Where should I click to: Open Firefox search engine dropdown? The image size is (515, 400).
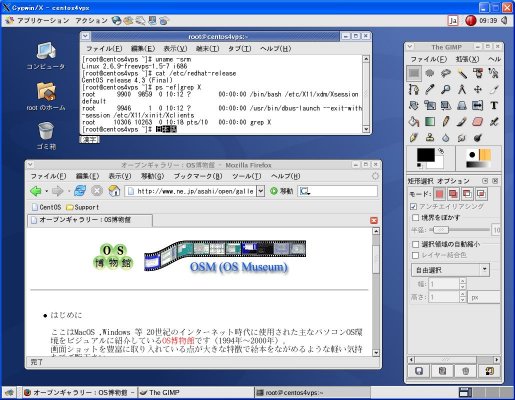(x=305, y=191)
